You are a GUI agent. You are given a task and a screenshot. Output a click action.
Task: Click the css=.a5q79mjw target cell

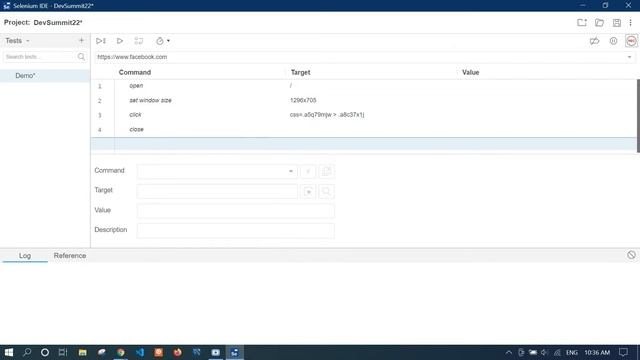327,115
